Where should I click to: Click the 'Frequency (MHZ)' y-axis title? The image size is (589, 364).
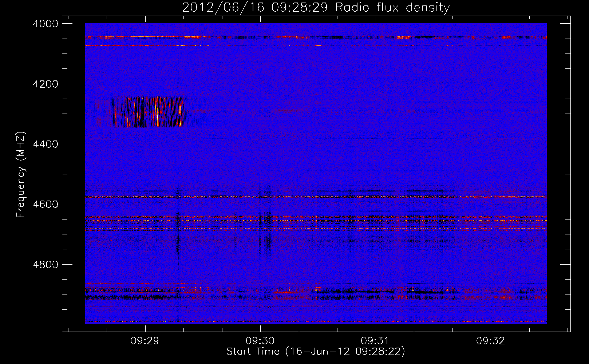[21, 174]
